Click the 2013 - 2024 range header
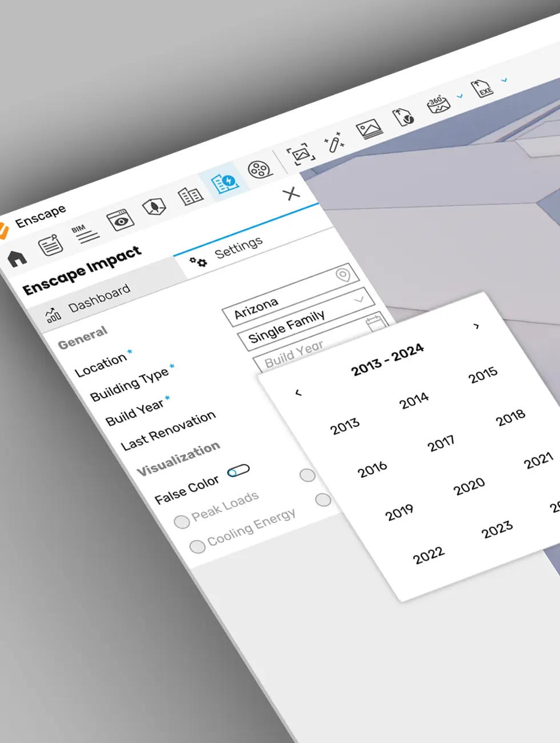The width and height of the screenshot is (560, 743). [x=387, y=360]
